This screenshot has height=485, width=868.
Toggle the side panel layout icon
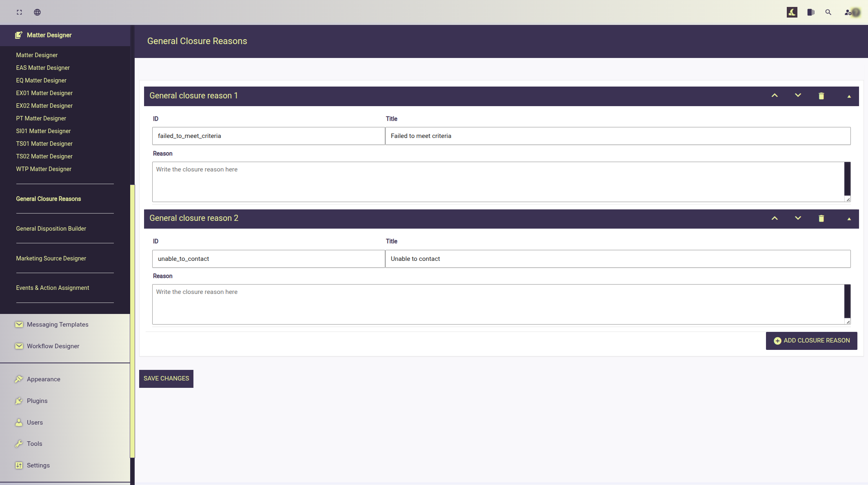(811, 12)
